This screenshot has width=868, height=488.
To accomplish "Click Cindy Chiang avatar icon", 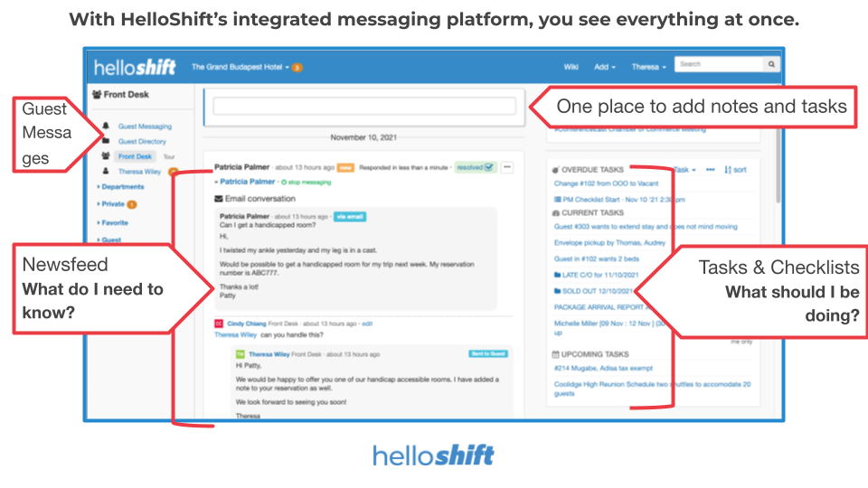I will click(219, 324).
